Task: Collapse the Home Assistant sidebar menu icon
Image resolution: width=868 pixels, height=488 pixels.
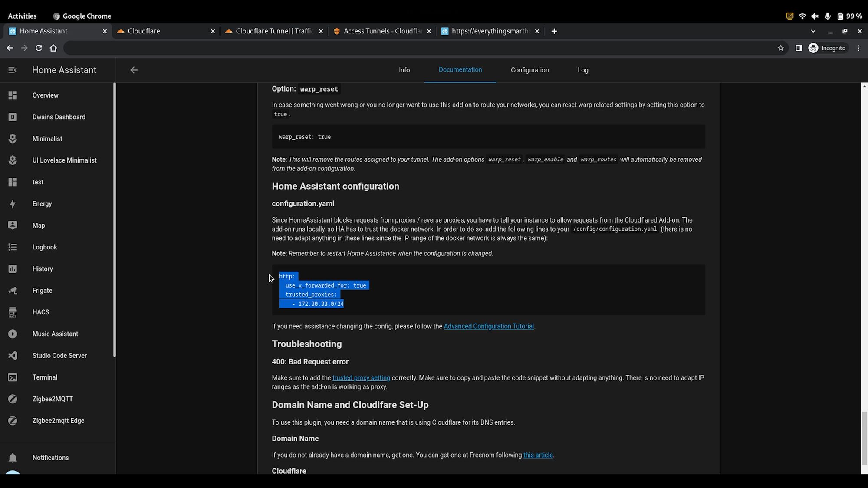Action: click(13, 70)
